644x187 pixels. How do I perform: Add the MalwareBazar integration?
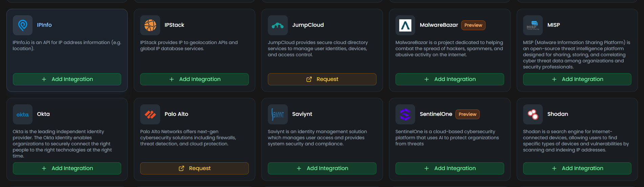[450, 79]
